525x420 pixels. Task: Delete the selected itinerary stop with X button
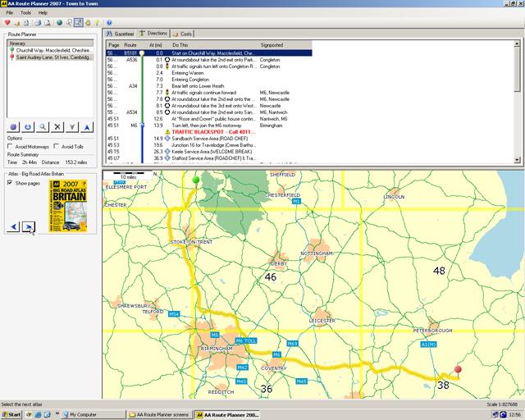coord(57,126)
